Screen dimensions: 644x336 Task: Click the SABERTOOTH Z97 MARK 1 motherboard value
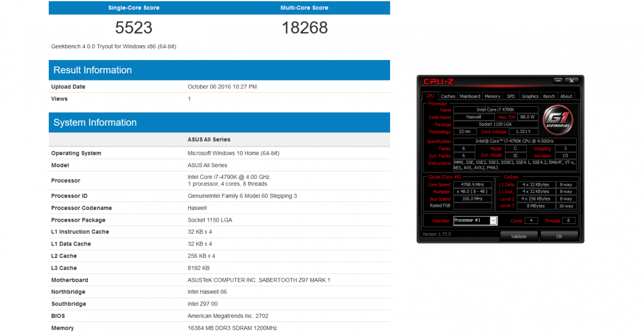coord(259,280)
